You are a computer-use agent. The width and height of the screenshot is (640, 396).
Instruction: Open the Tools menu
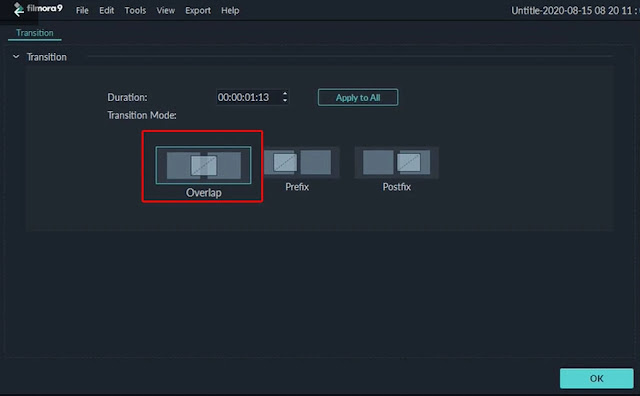tap(135, 11)
